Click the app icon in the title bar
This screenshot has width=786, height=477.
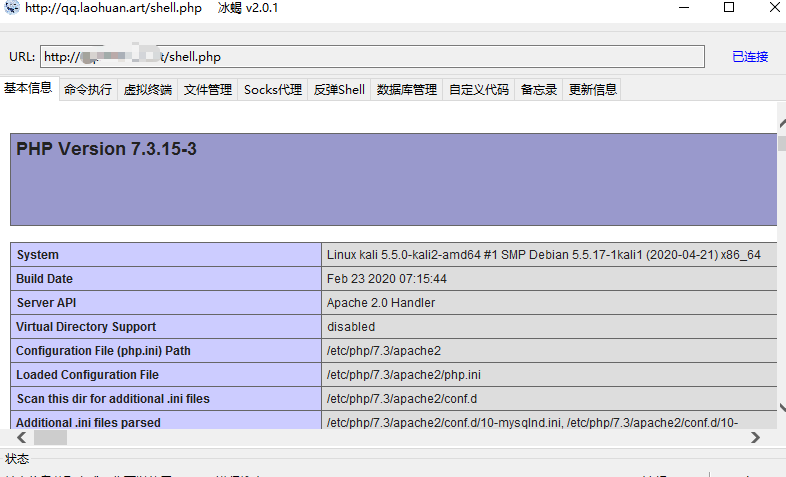coord(11,8)
